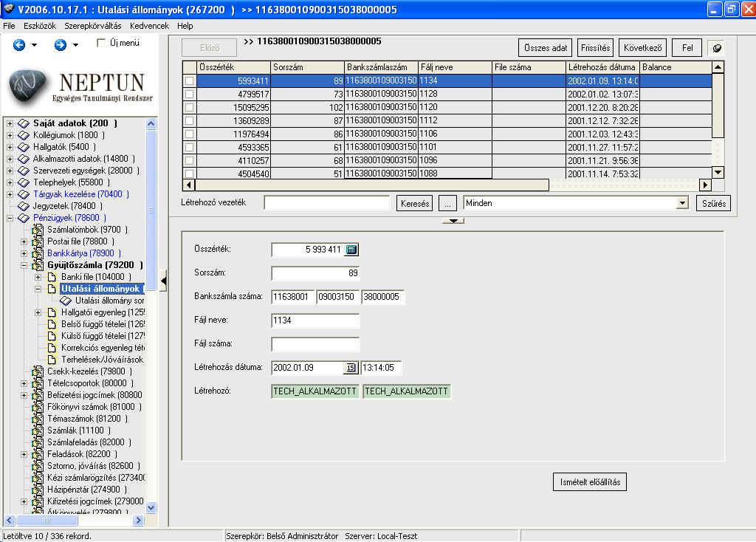The height and width of the screenshot is (542, 756).
Task: Click the Banki file page icon
Action: [52, 277]
